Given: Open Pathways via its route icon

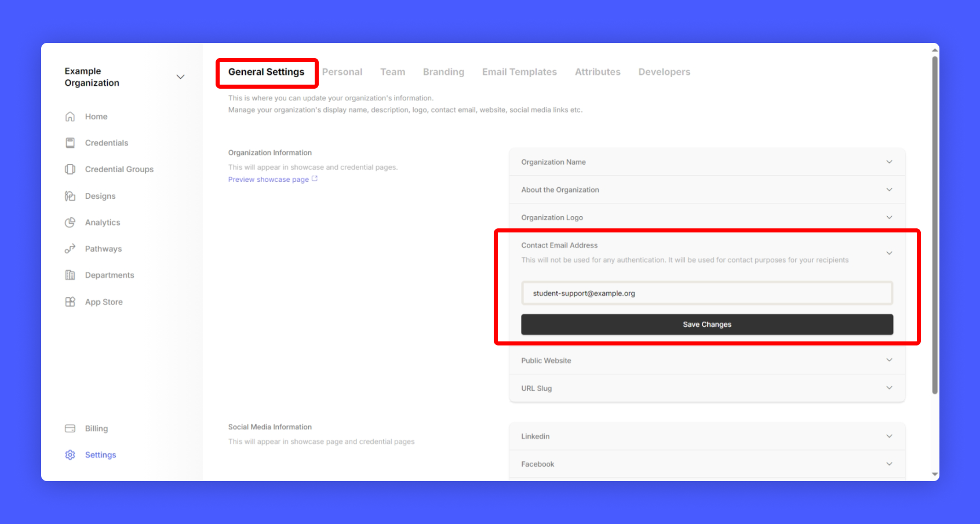Looking at the screenshot, I should point(70,249).
